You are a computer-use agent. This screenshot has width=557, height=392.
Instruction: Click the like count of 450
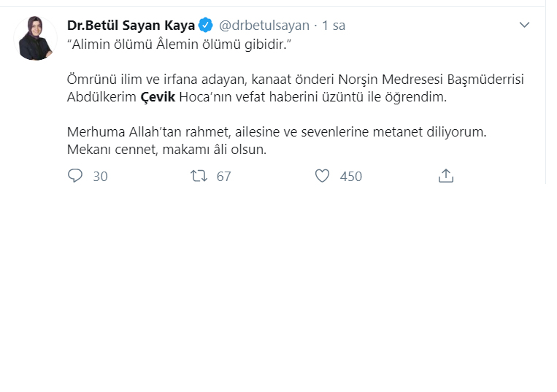[351, 176]
